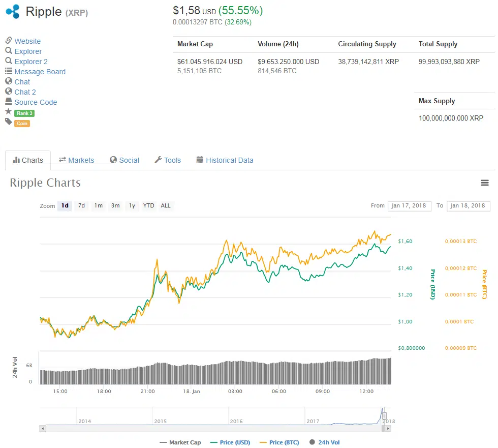Screen dimensions: 498x448
Task: Click the navigator left scroll arrow
Action: (x=43, y=429)
